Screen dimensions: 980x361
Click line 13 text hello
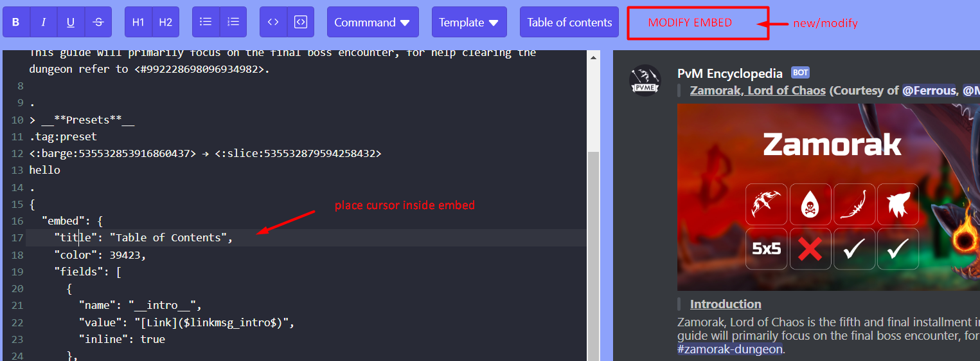point(44,170)
